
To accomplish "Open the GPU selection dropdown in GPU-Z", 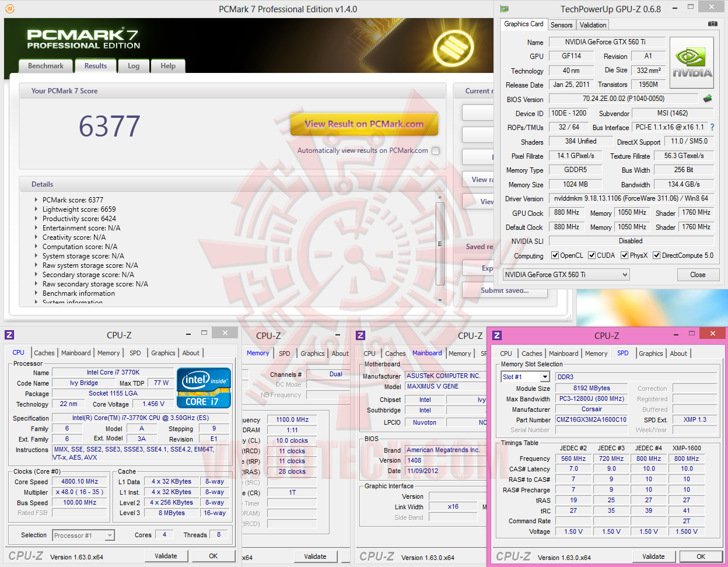I will [x=566, y=274].
